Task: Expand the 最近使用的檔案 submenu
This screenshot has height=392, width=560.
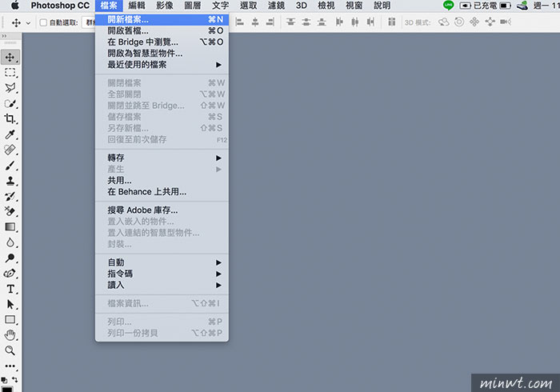Action: pos(162,65)
